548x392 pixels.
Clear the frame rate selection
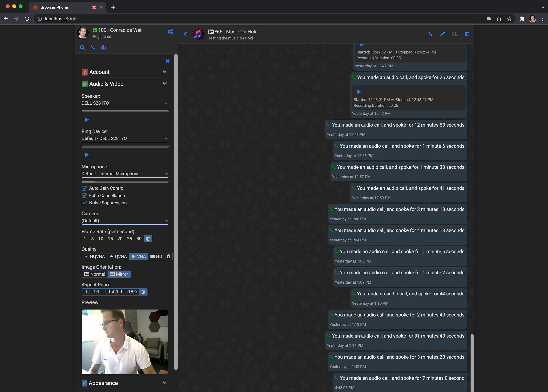pyautogui.click(x=148, y=239)
